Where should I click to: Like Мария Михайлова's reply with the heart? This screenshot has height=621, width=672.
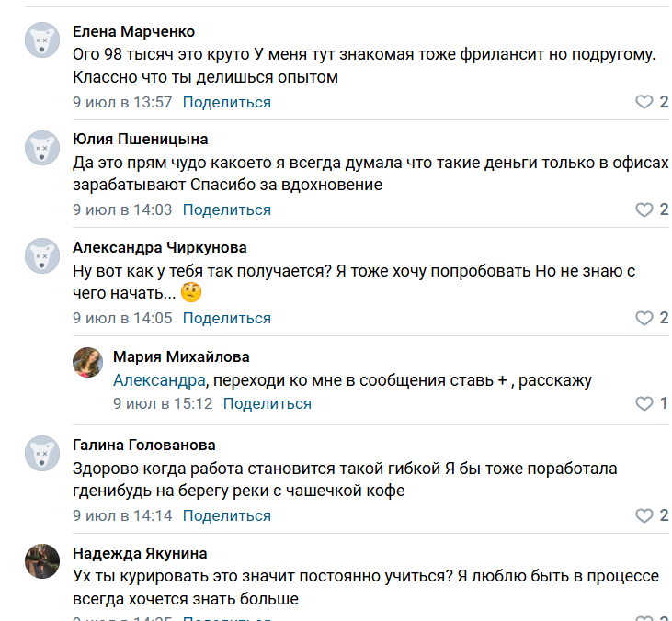click(x=644, y=404)
